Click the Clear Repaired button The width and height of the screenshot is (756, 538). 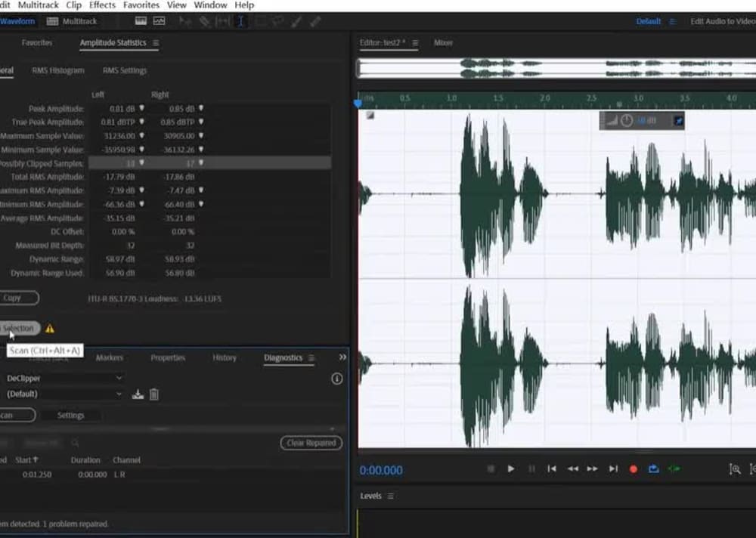click(311, 443)
